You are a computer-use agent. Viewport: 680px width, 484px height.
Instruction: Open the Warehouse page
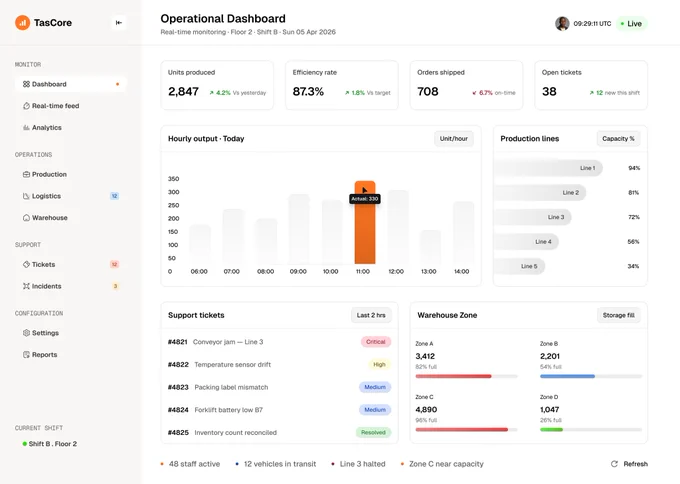[70, 218]
